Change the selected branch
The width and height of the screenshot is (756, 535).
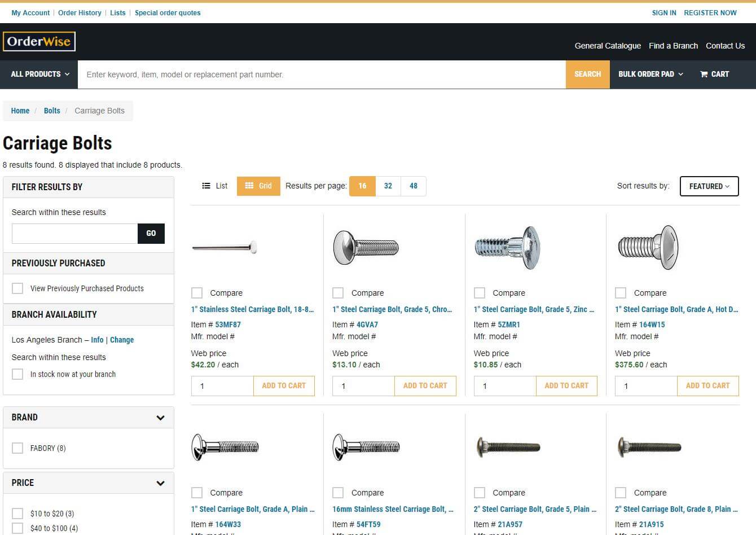122,340
